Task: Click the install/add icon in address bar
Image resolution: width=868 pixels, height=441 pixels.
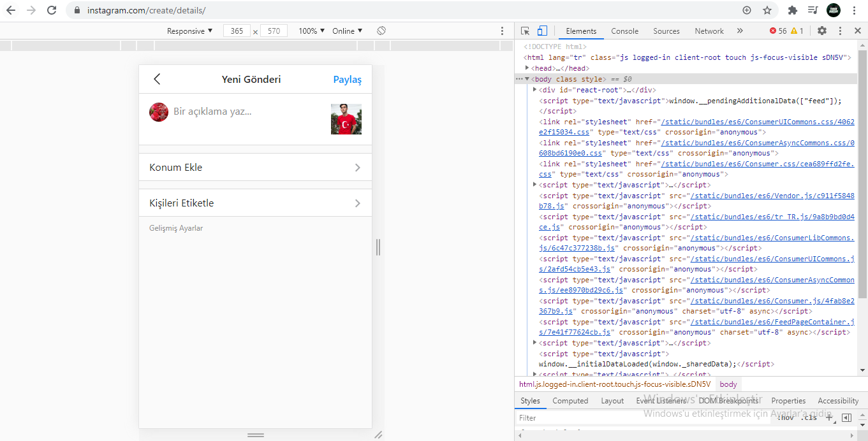Action: pos(747,10)
